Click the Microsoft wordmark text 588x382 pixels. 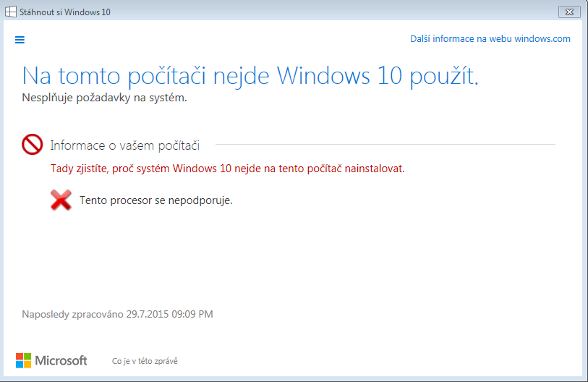[x=61, y=360]
